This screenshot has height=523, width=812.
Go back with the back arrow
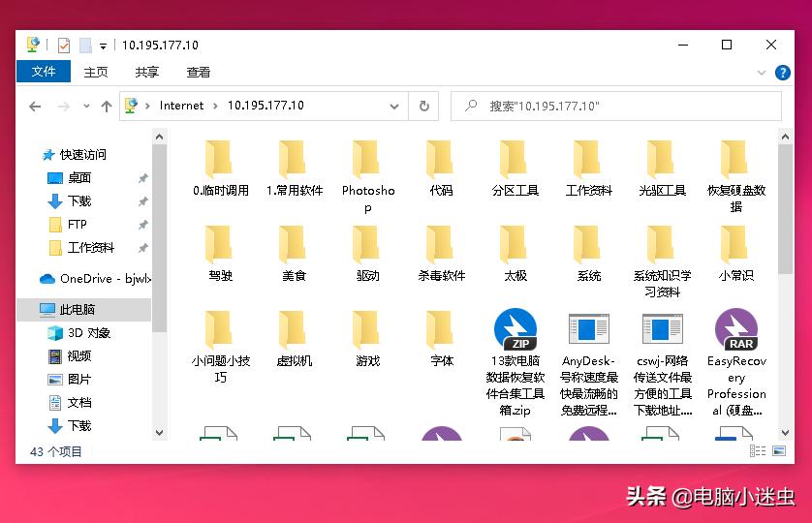[x=35, y=107]
